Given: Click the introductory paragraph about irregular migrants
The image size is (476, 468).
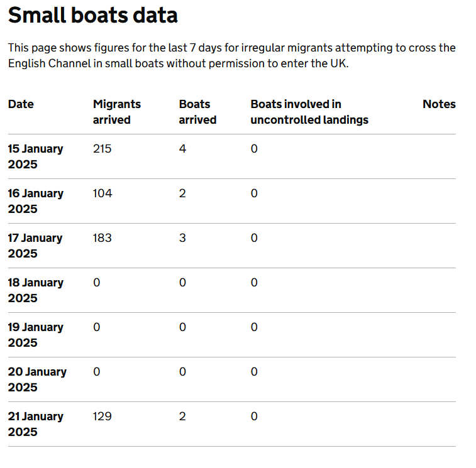Looking at the screenshot, I should click(231, 56).
